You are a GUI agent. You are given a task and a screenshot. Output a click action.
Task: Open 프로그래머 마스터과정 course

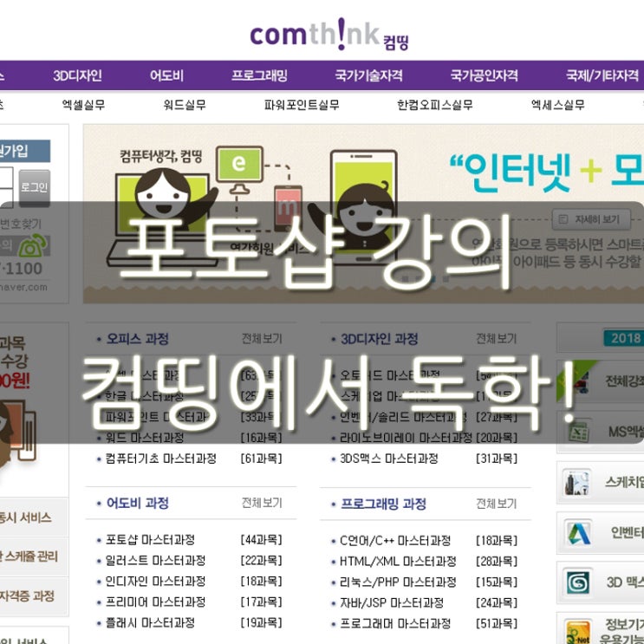395,624
